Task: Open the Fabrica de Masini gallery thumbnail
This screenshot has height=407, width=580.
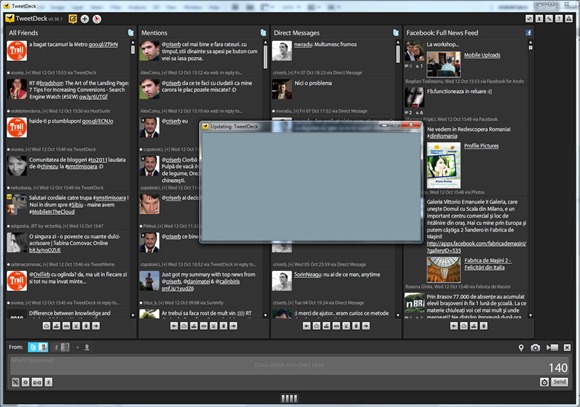Action: pos(444,270)
